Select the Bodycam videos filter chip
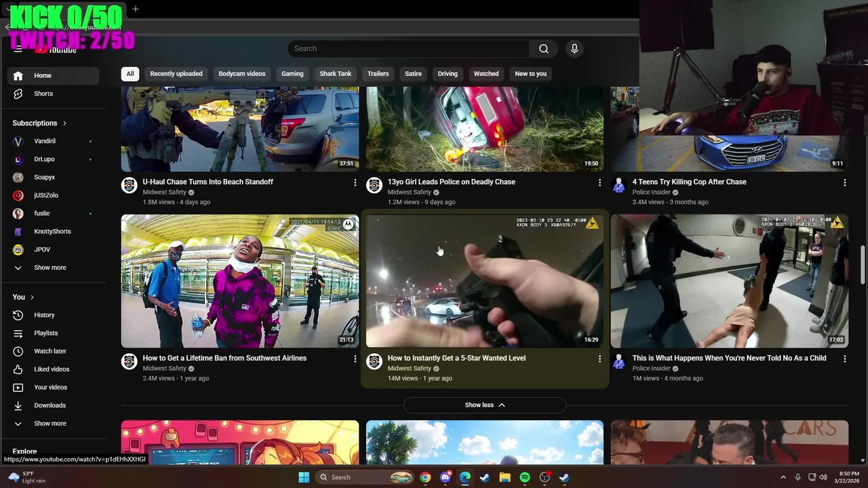 click(242, 74)
